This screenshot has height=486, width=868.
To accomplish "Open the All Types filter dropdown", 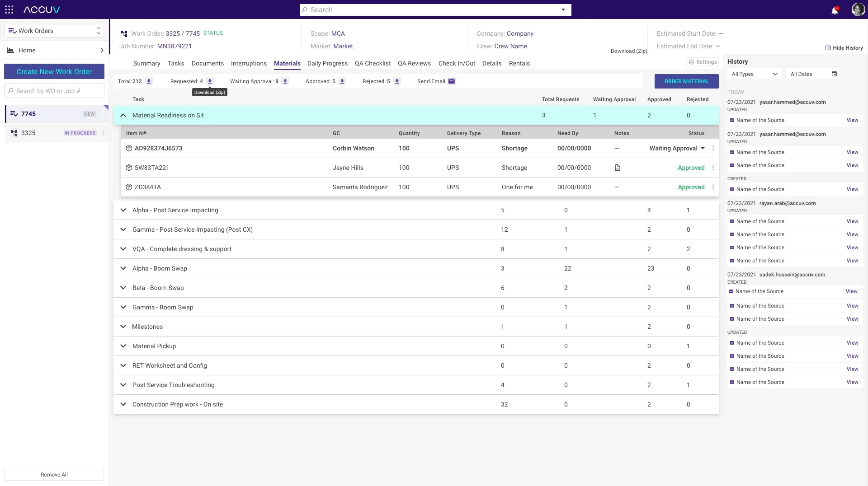I will [755, 74].
